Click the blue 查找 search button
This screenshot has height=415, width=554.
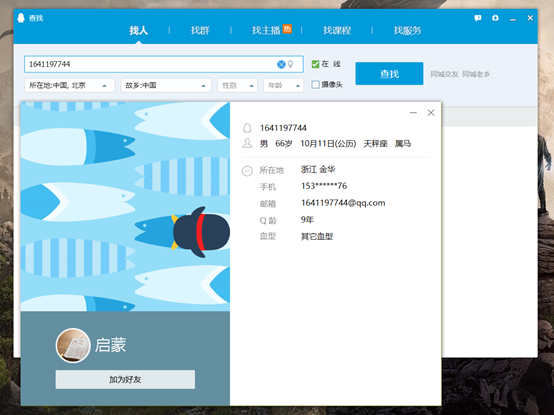[389, 73]
